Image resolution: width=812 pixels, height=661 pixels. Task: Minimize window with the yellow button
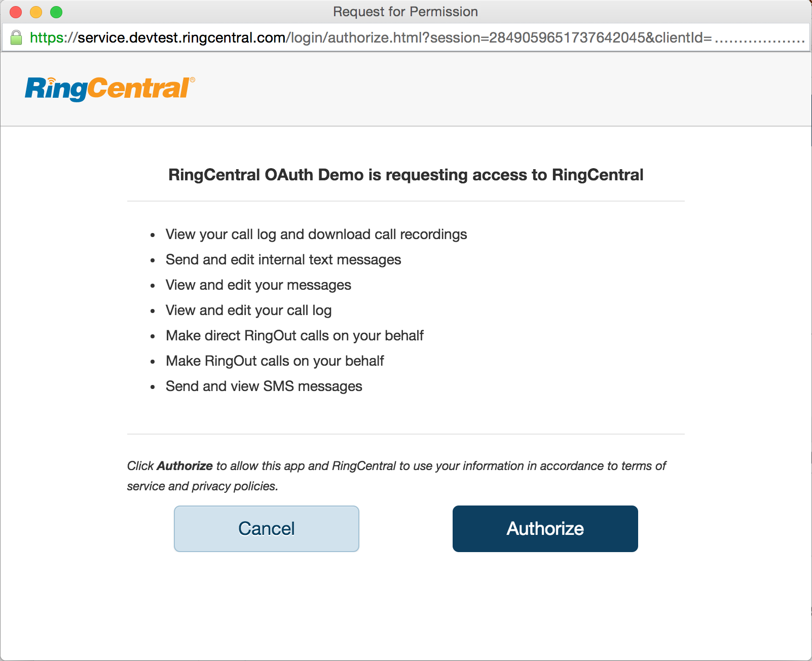[36, 12]
